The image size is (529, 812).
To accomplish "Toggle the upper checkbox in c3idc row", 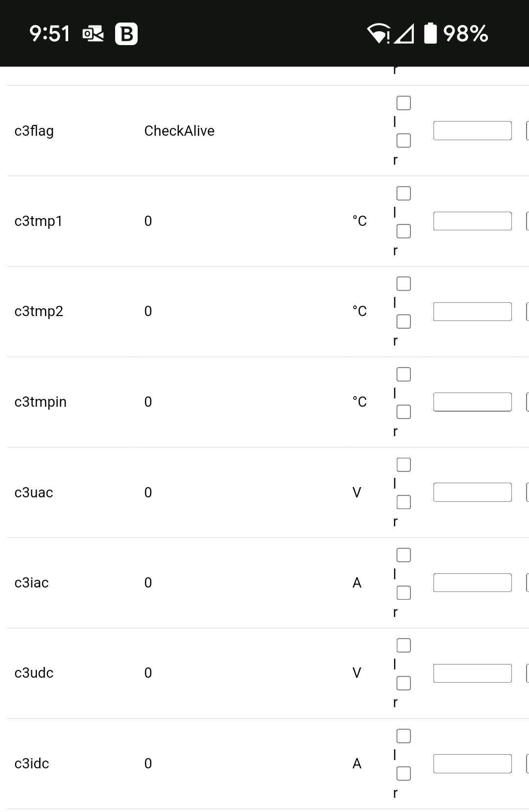I will coord(404,736).
